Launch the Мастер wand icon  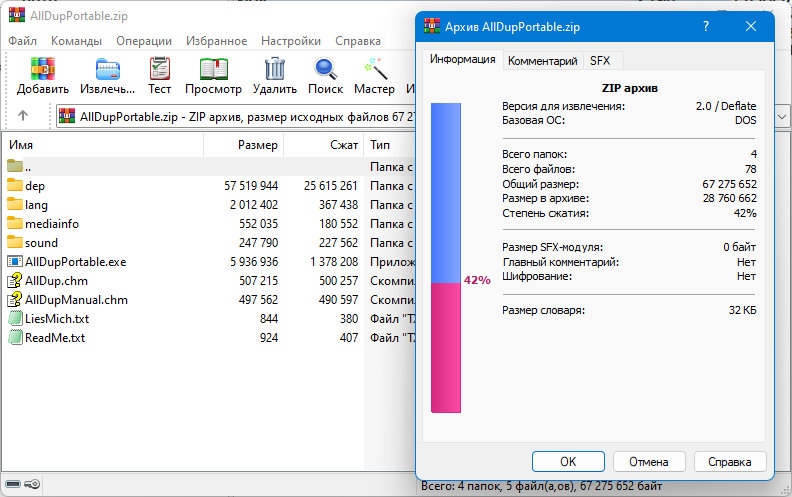tap(375, 69)
